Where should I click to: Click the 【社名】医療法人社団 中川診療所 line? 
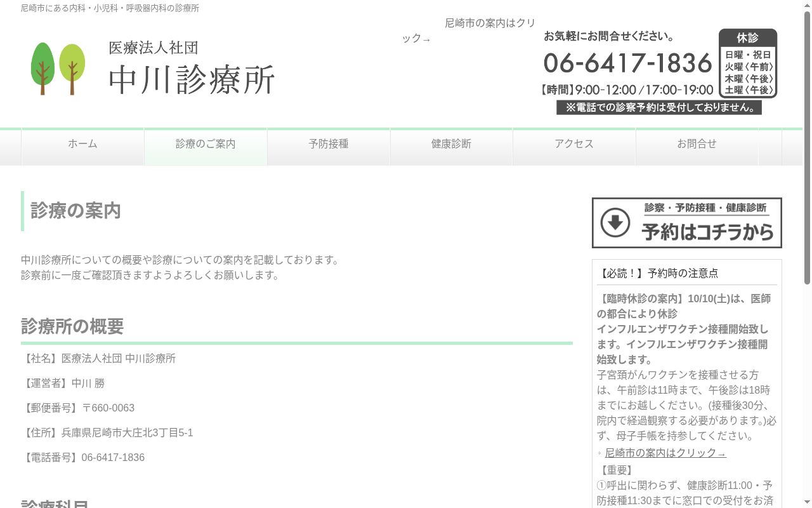98,359
